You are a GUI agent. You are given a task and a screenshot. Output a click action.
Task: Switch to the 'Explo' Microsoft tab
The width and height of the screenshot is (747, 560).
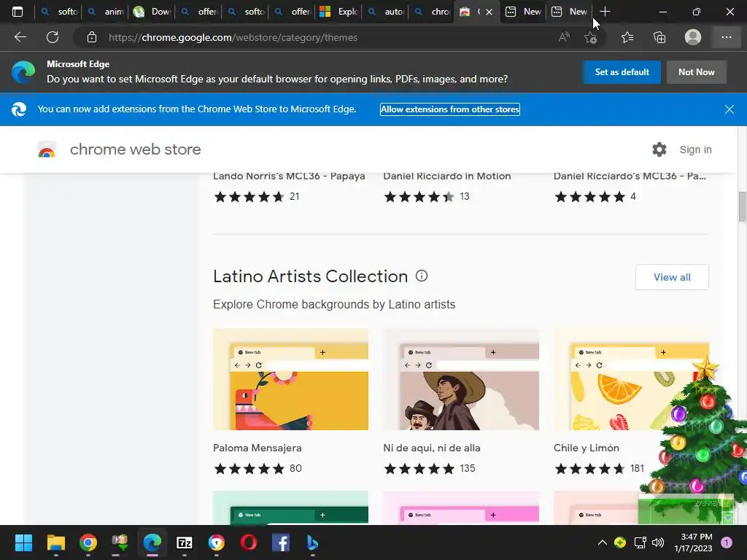click(338, 12)
